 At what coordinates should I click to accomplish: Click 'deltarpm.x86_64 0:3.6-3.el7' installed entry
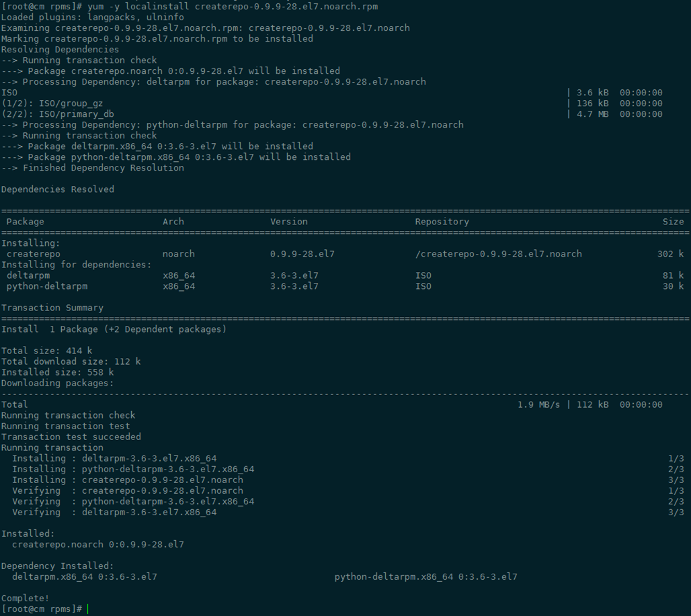(85, 577)
